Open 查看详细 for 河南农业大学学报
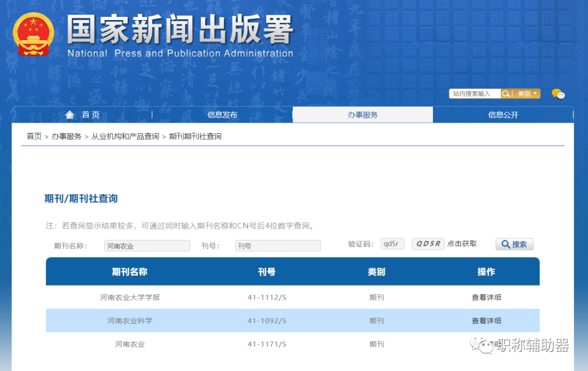Viewport: 588px width, 371px height. (x=486, y=297)
